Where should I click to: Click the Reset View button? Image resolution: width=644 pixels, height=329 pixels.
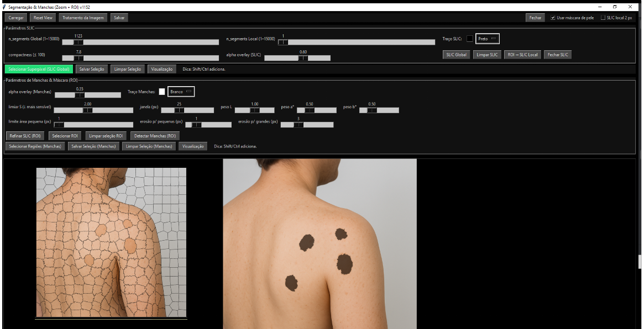[43, 18]
